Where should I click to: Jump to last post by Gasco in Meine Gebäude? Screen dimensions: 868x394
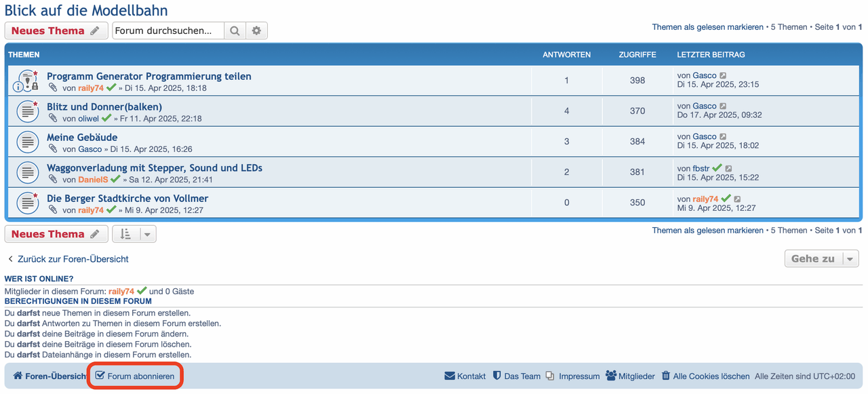pos(723,137)
